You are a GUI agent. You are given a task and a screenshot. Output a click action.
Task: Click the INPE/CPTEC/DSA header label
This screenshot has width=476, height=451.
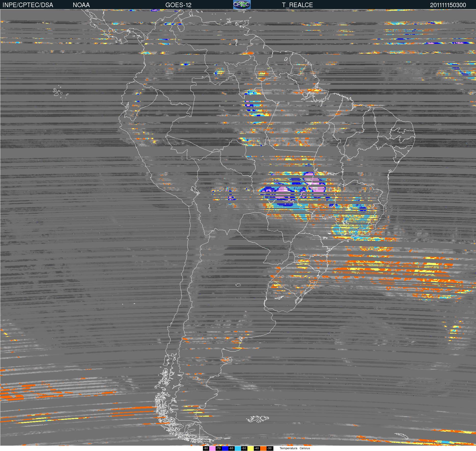28,5
